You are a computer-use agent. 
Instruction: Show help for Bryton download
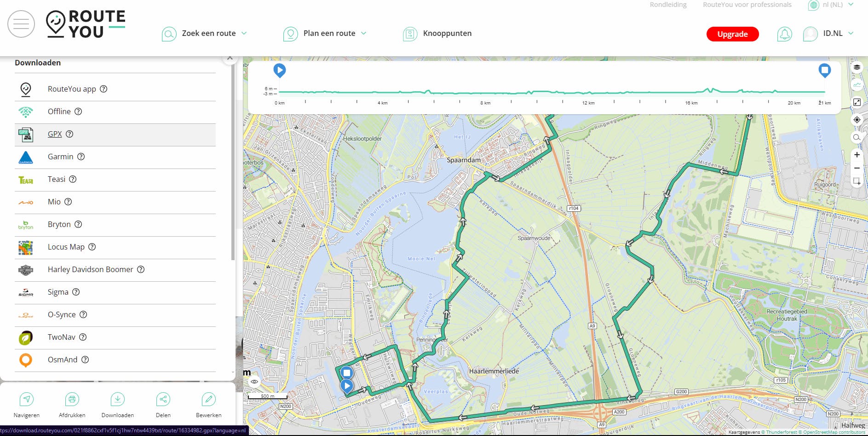(78, 224)
